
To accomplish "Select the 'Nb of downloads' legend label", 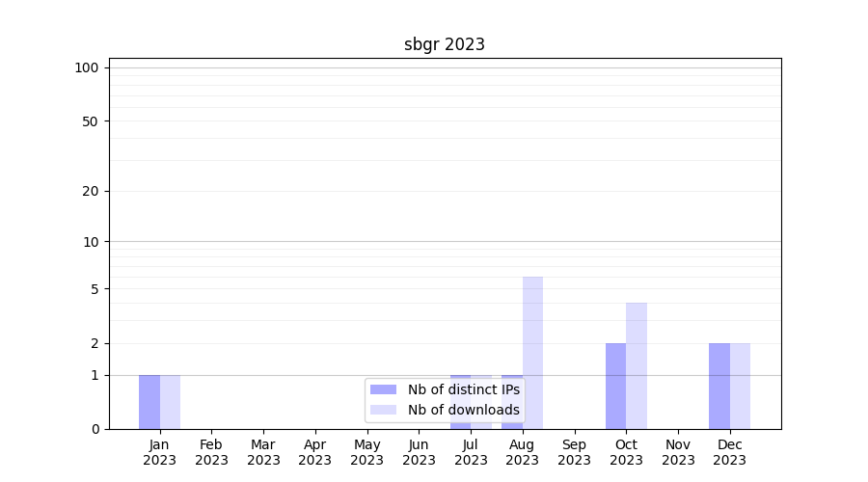I will (x=463, y=410).
